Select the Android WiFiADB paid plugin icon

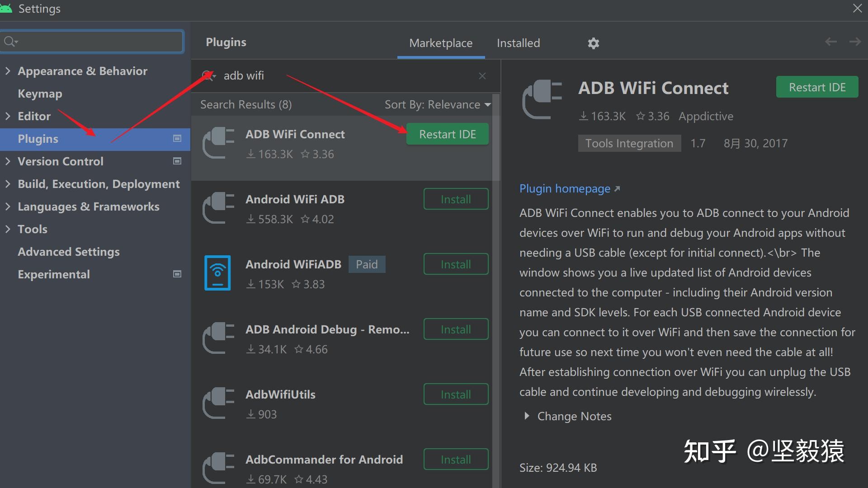tap(217, 273)
